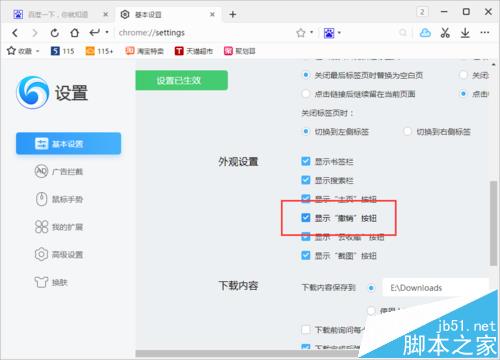500x360 pixels.
Task: Click the green 设置已生效 notice
Action: pyautogui.click(x=181, y=80)
